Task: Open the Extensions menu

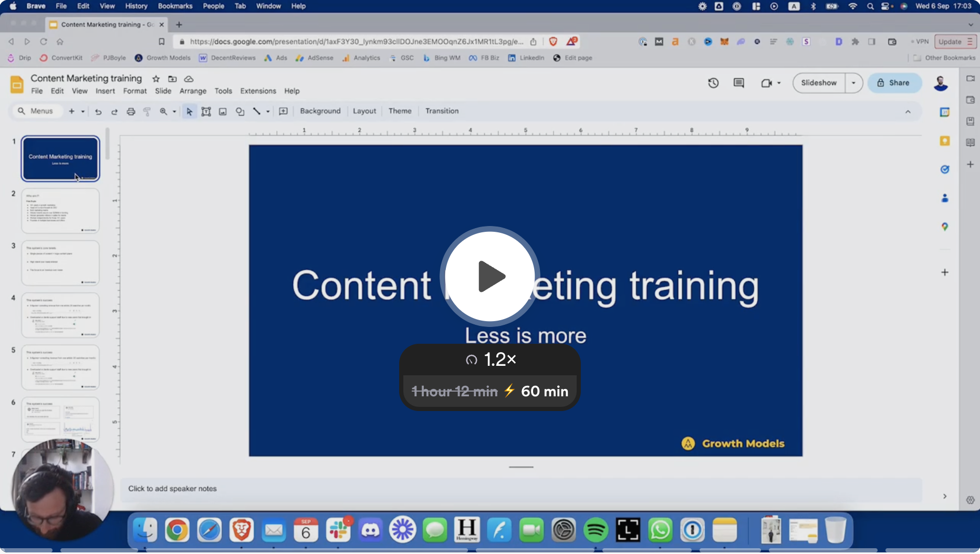Action: tap(258, 91)
